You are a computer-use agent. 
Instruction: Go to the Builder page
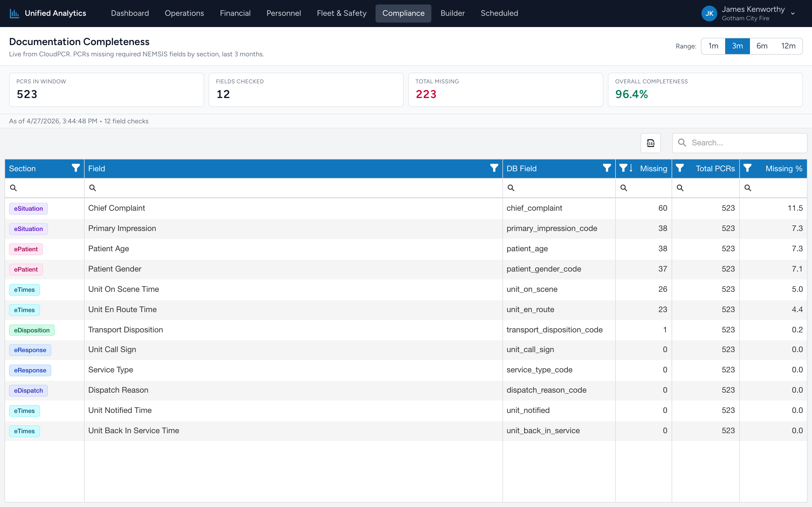click(452, 14)
